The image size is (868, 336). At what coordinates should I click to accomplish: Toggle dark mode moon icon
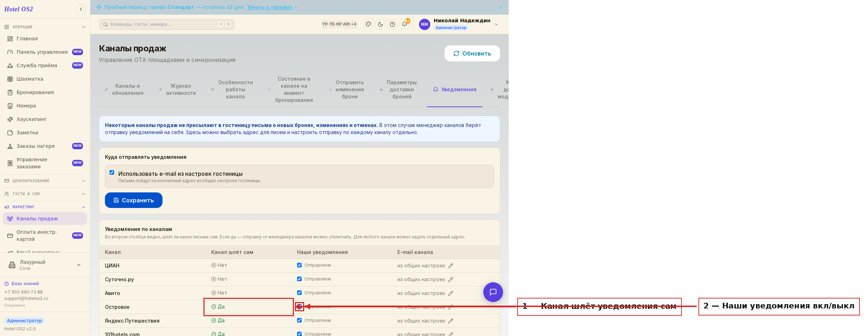(380, 24)
